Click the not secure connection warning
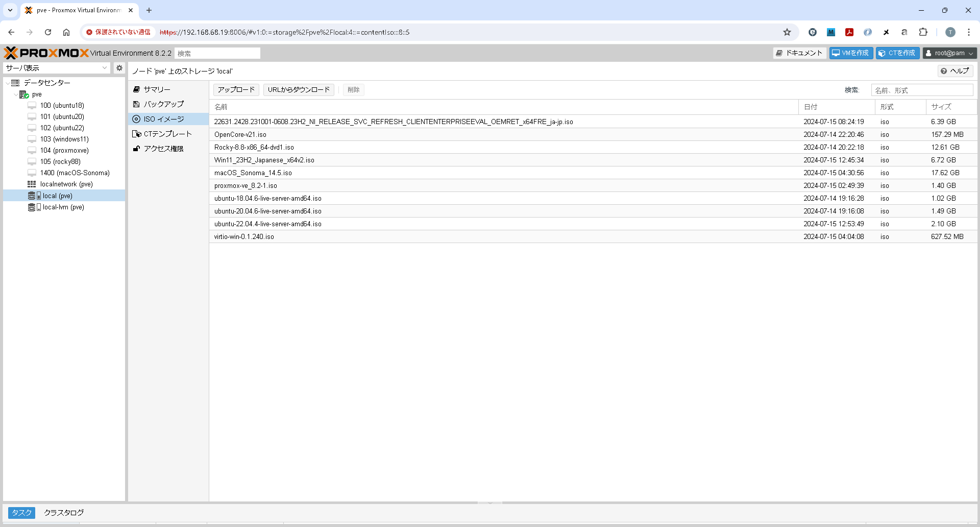 (x=118, y=32)
